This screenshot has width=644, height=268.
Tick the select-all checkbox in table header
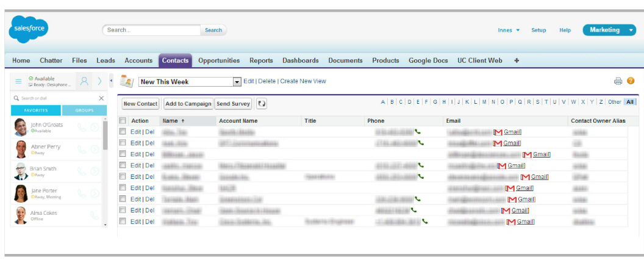click(x=123, y=120)
